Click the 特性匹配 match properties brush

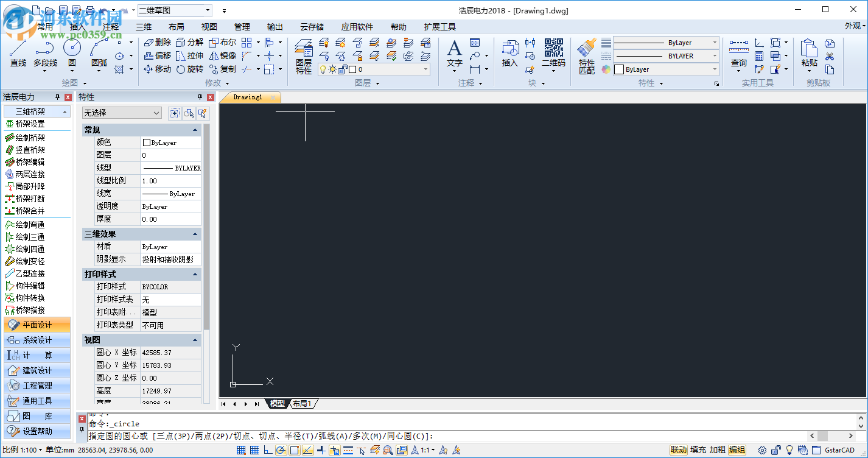pos(587,56)
